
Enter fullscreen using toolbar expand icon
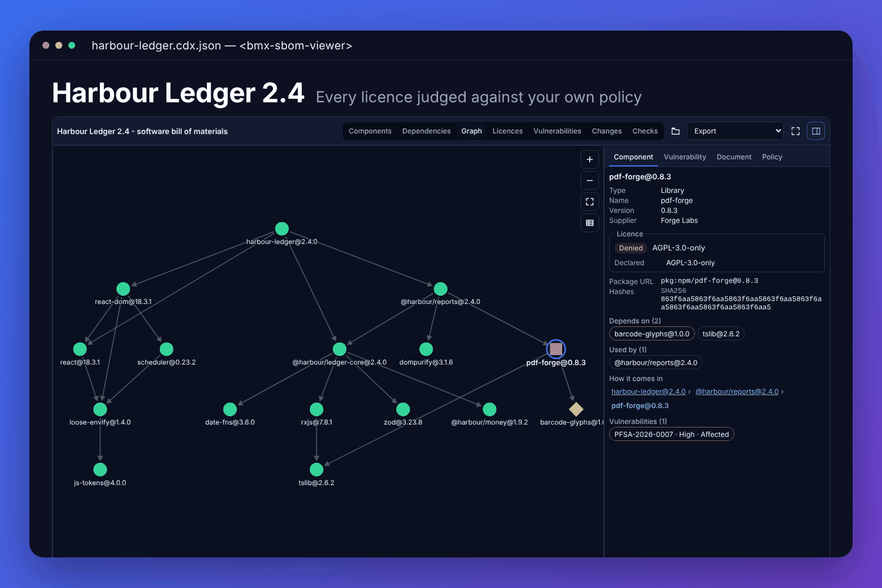pos(796,131)
